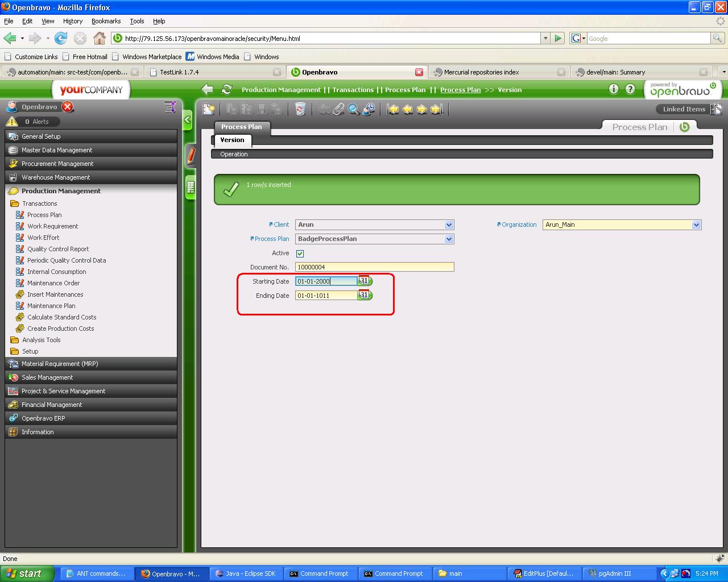Screen dimensions: 728x582
Task: Open the File menu
Action: (x=9, y=21)
